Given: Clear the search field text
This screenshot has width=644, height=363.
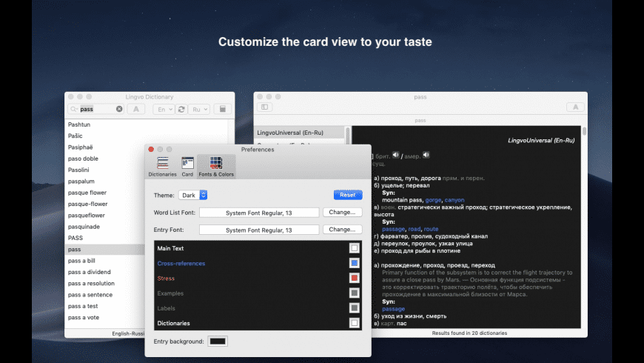Looking at the screenshot, I should 119,109.
